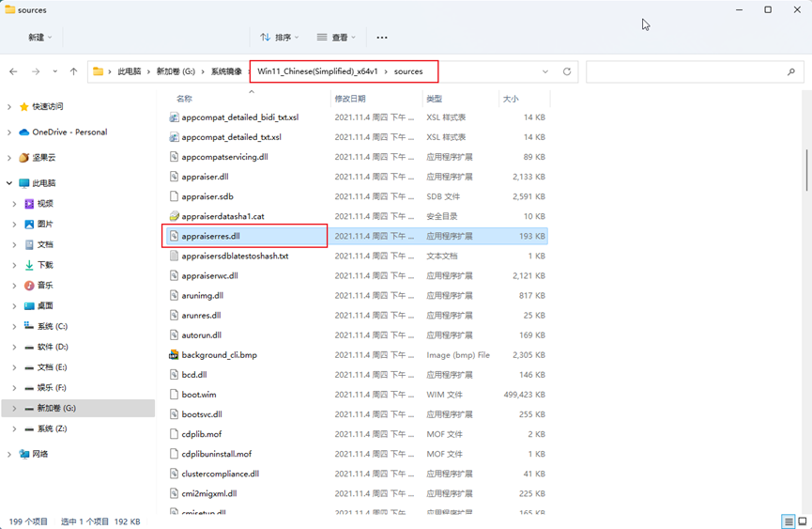Open the recent locations chevron

coord(54,71)
